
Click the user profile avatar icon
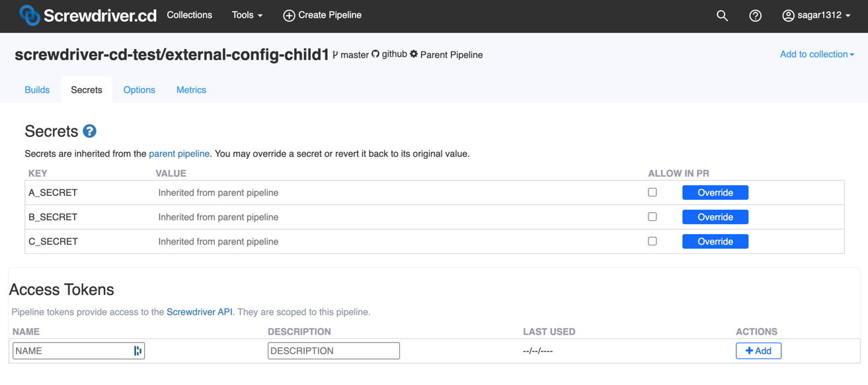pos(788,15)
